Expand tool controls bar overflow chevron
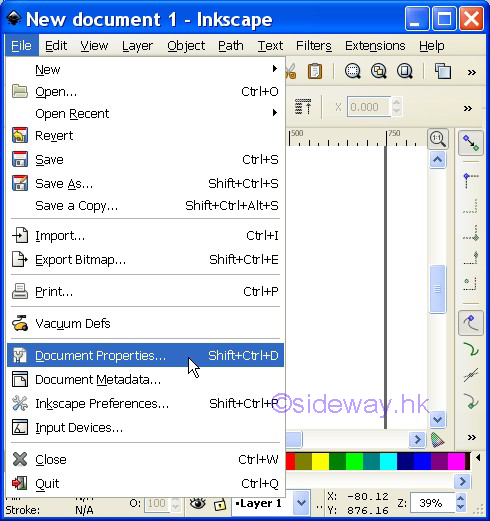Image resolution: width=490 pixels, height=521 pixels. point(468,108)
